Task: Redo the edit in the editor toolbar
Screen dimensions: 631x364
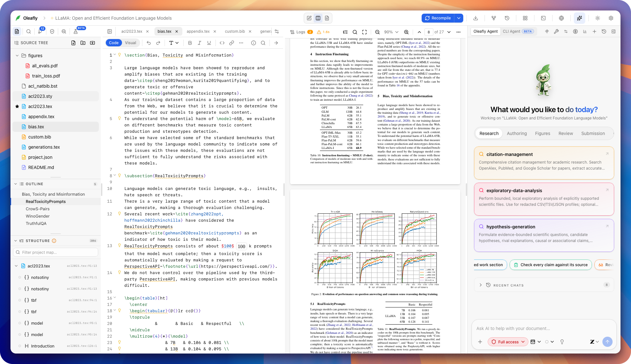Action: pos(158,43)
